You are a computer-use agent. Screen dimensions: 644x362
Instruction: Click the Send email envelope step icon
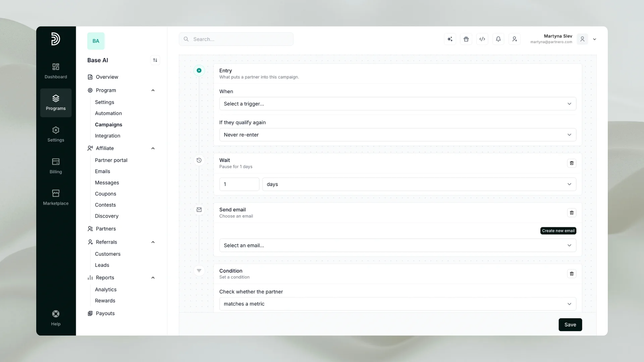[x=199, y=210]
